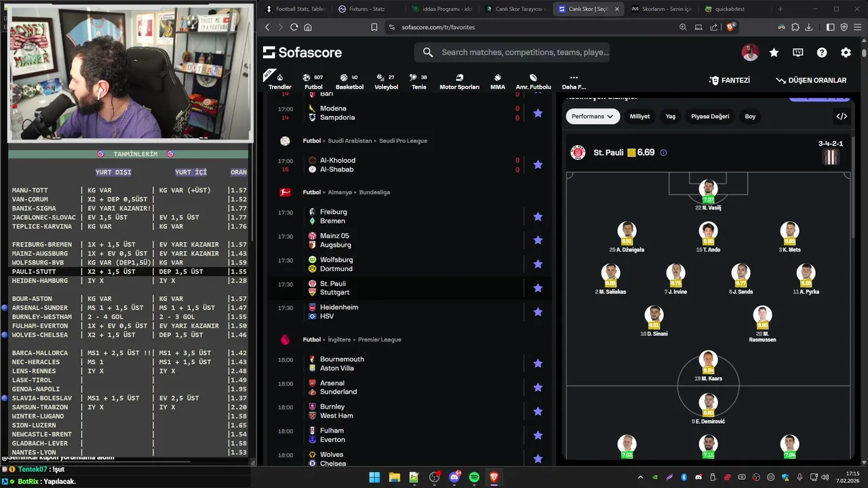Select the Basketbol sport category
868x488 pixels.
click(x=349, y=81)
